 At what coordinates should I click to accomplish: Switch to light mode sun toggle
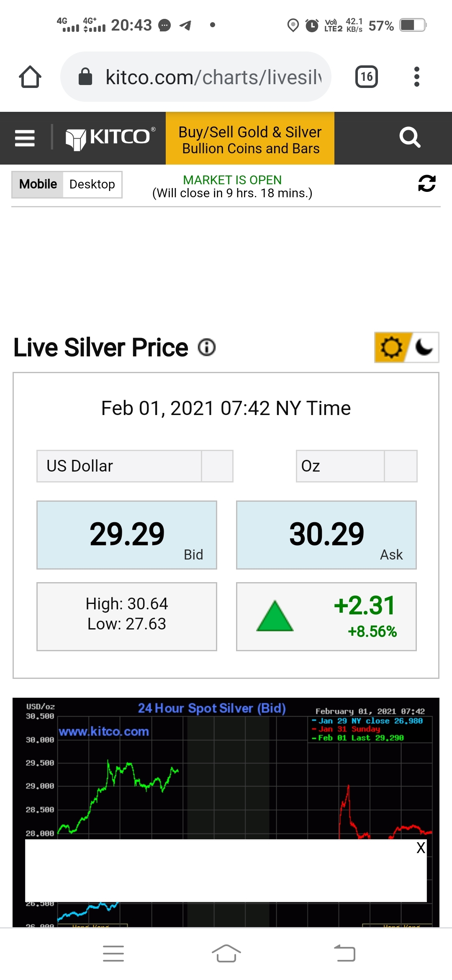click(390, 347)
